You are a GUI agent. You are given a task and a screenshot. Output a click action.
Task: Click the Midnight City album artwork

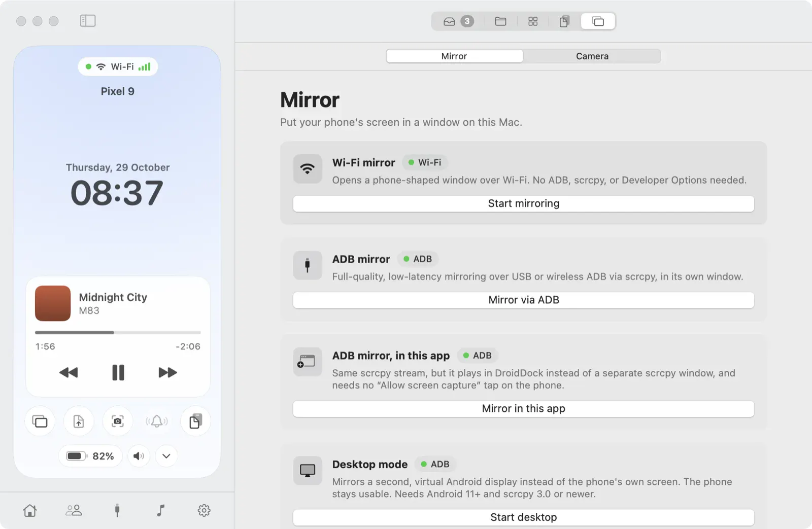(53, 303)
